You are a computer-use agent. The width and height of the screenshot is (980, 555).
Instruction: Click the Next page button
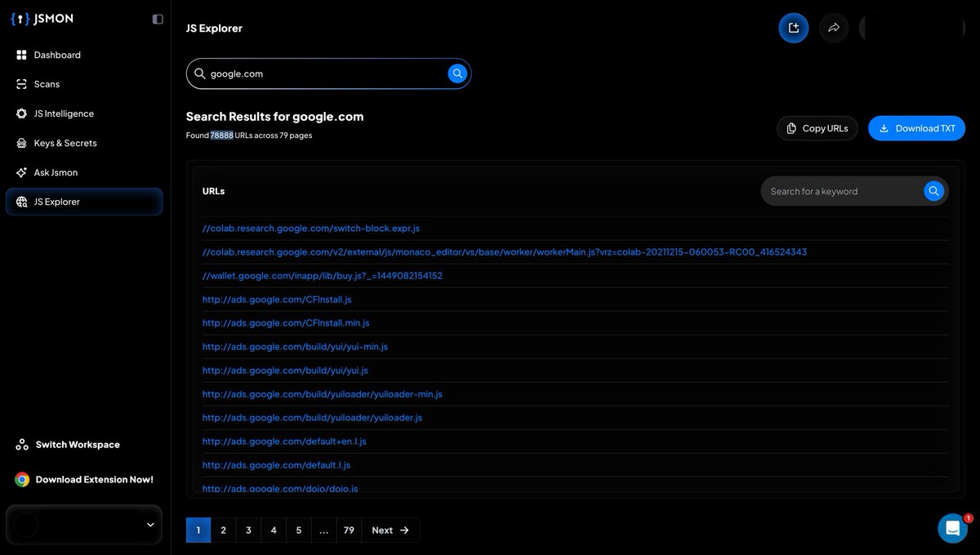click(x=391, y=530)
